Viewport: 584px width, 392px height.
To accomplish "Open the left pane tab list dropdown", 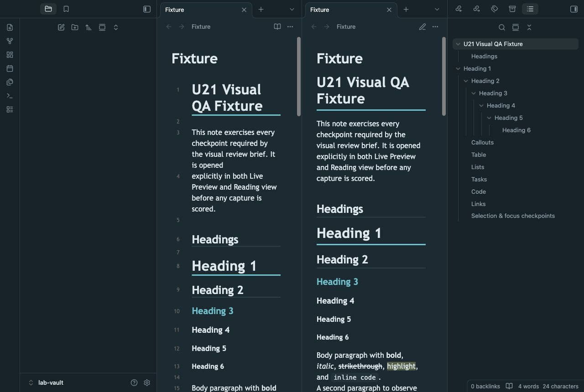I will point(292,9).
